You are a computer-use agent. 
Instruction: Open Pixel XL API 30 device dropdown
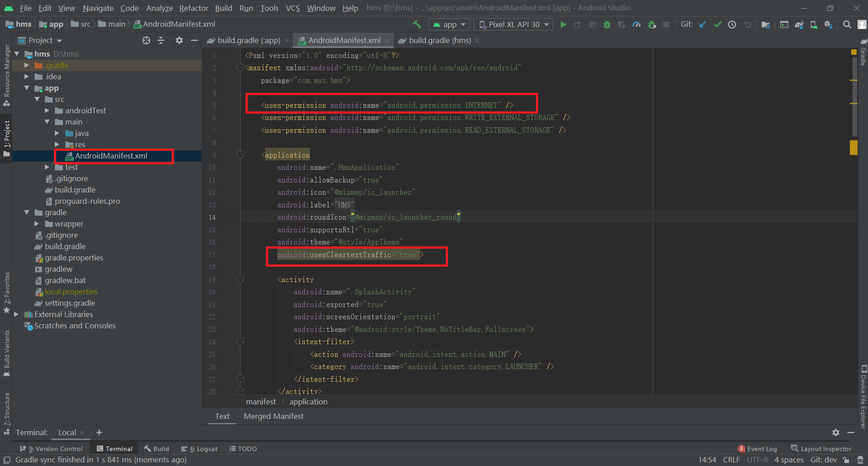click(x=514, y=24)
